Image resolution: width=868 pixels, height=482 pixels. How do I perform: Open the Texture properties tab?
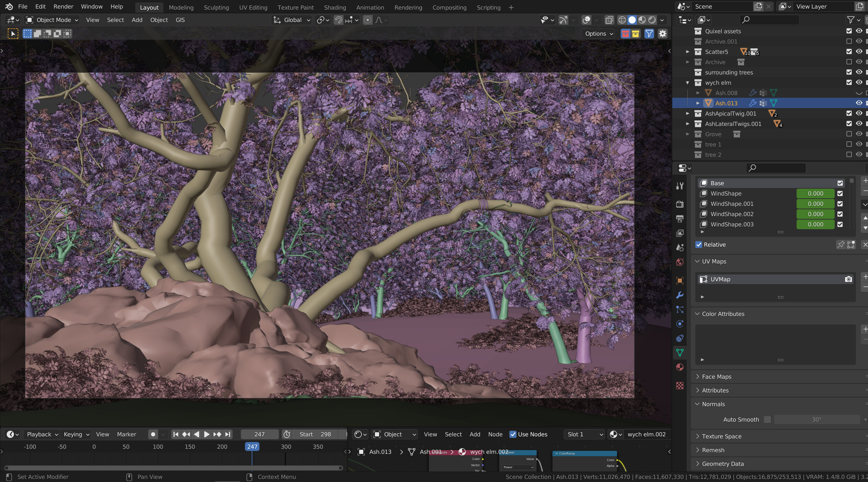[x=679, y=385]
